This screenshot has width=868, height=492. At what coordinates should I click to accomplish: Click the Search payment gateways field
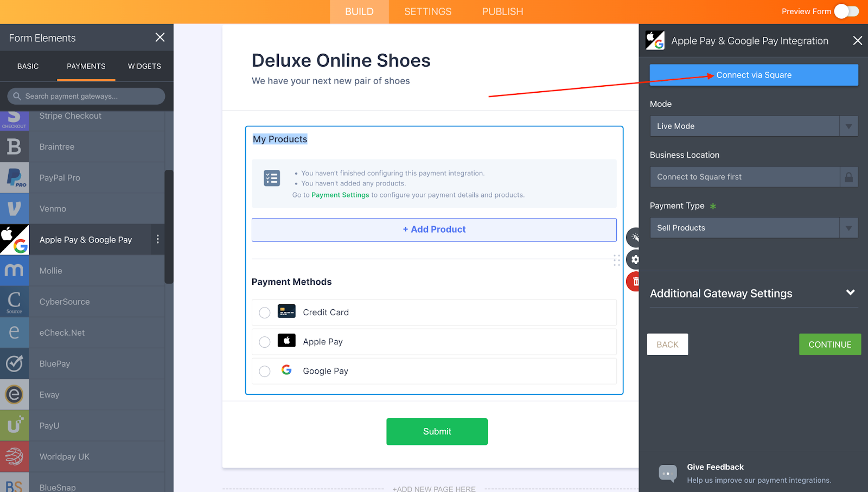point(86,96)
